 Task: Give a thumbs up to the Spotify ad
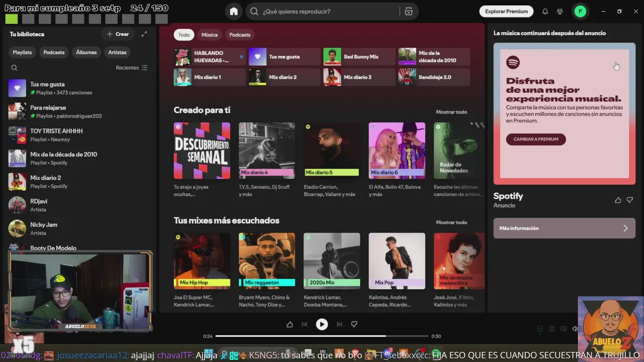click(618, 200)
